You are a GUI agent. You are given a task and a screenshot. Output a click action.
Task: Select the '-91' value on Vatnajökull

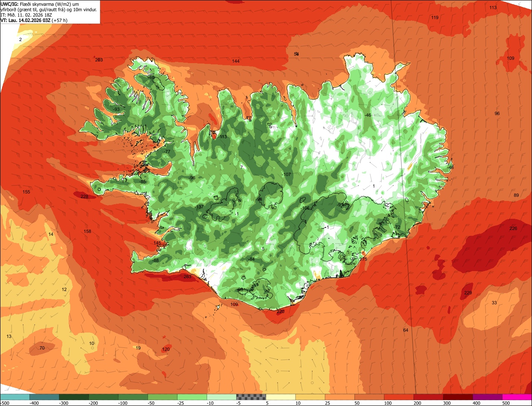340,205
